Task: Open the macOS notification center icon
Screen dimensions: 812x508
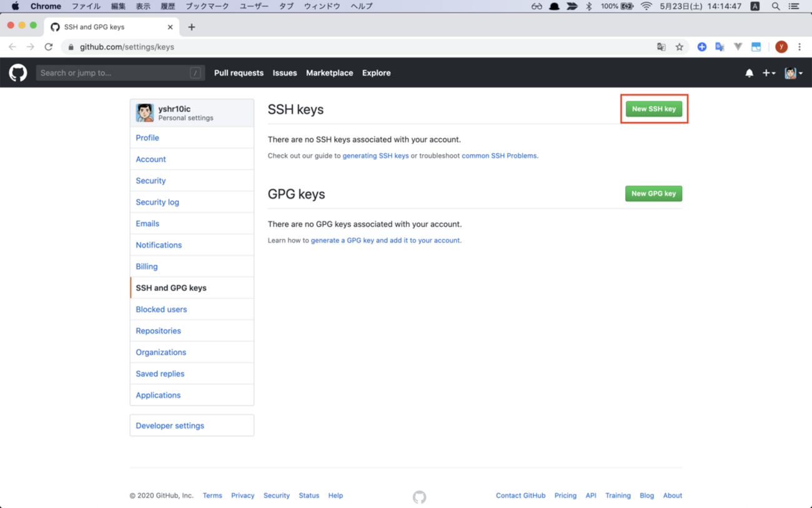Action: tap(794, 6)
